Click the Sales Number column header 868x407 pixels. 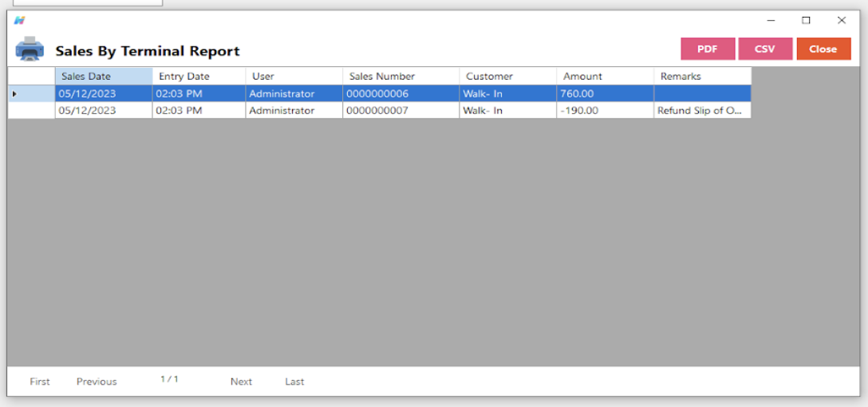pyautogui.click(x=400, y=77)
